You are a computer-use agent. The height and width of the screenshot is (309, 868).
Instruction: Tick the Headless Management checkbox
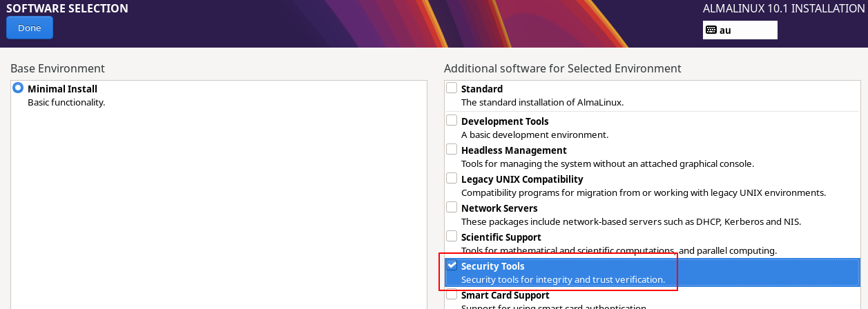point(452,150)
